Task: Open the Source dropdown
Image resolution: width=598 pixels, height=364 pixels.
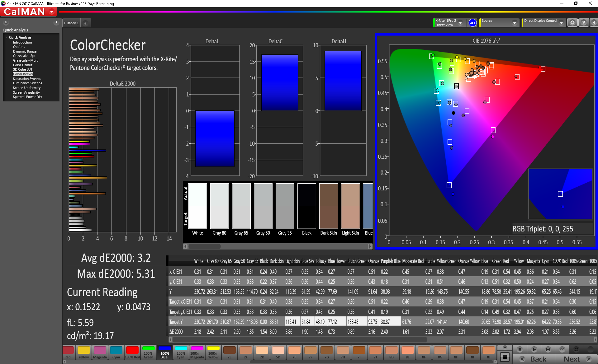Action: click(515, 23)
